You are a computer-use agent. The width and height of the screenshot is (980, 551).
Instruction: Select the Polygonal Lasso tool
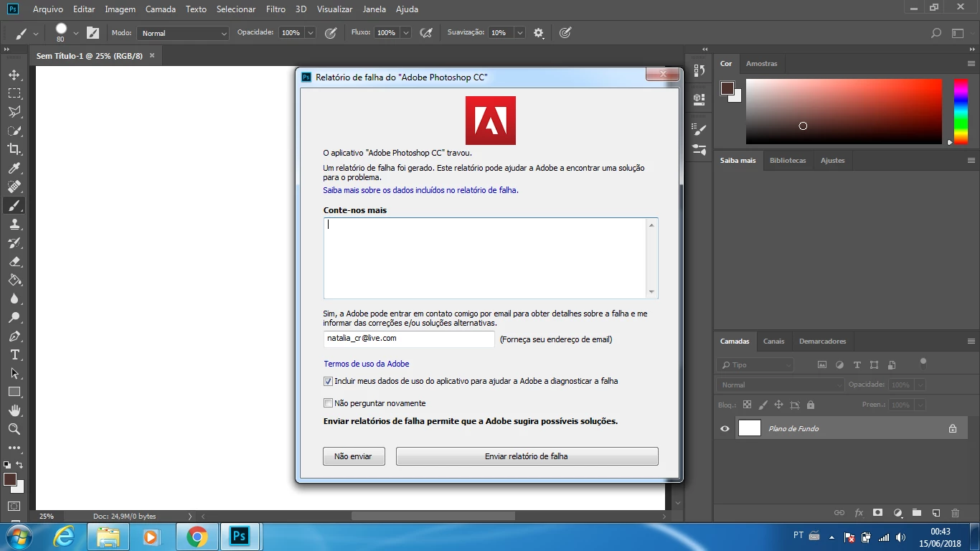(14, 112)
